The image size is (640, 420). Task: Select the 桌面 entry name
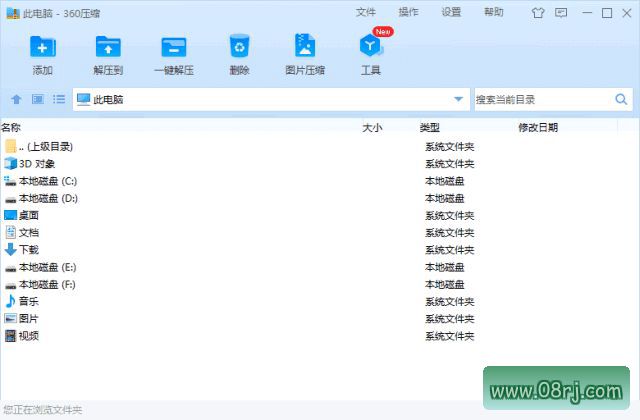[29, 215]
